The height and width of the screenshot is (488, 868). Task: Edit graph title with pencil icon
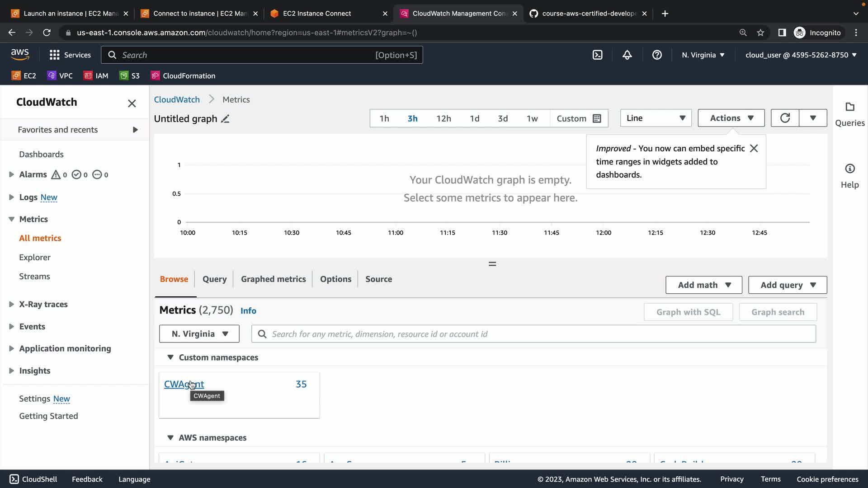tap(225, 119)
